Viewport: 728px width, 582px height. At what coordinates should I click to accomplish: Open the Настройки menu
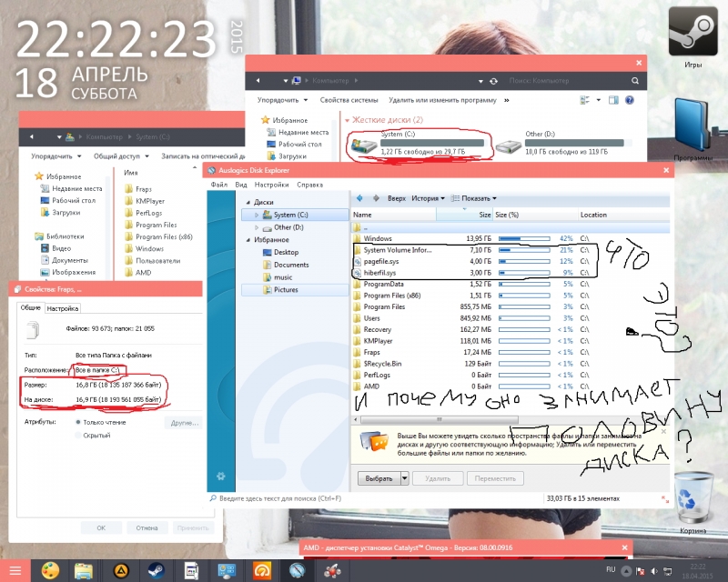click(271, 185)
